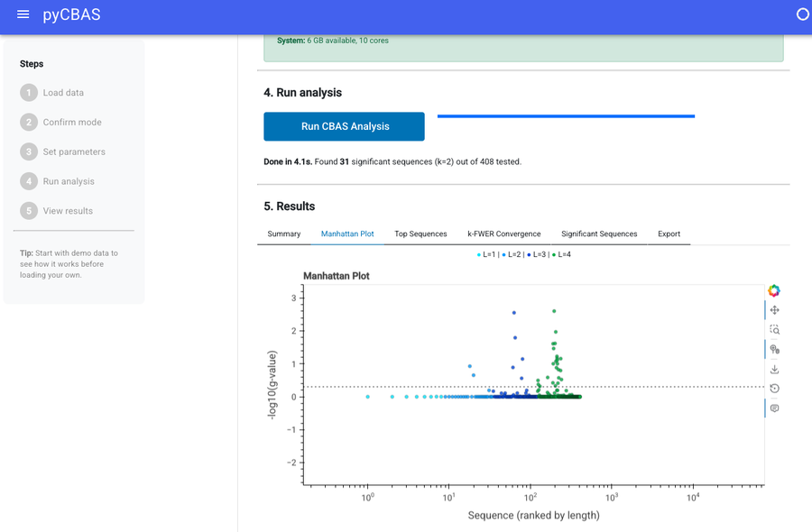Click the highest dark blue L=3 data point

pos(513,313)
